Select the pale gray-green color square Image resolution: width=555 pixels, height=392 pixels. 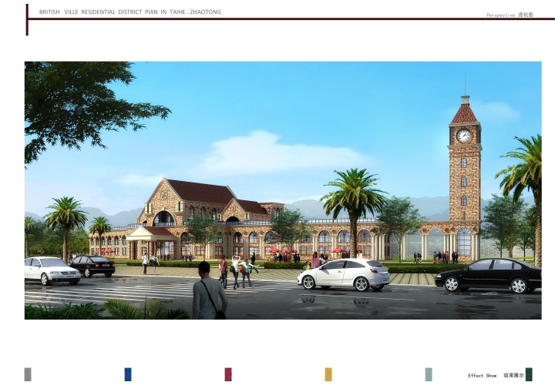tap(429, 374)
